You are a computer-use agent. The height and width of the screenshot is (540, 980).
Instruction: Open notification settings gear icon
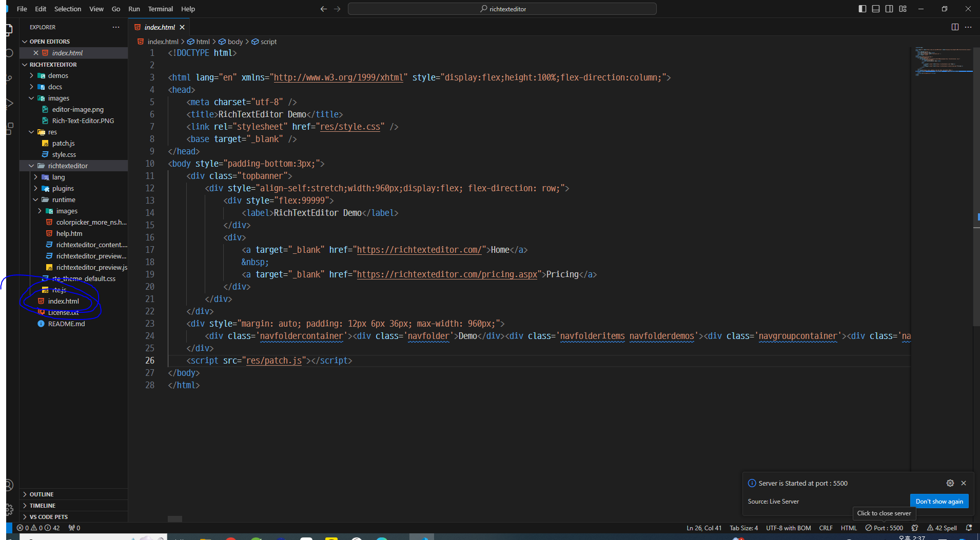click(950, 483)
